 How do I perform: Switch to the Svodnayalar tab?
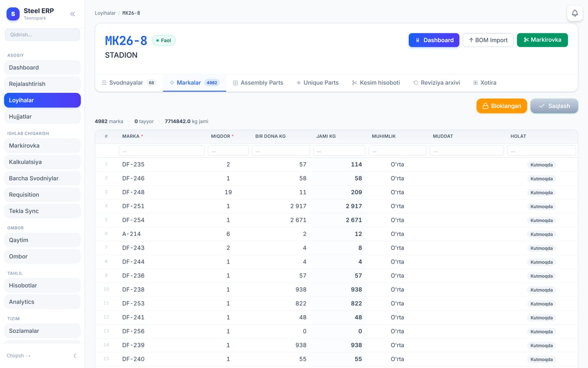(129, 83)
